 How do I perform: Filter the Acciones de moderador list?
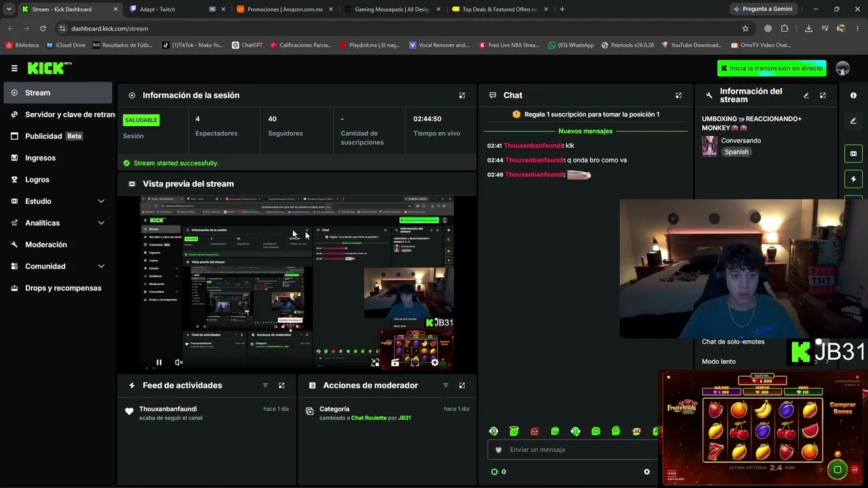[x=446, y=386]
